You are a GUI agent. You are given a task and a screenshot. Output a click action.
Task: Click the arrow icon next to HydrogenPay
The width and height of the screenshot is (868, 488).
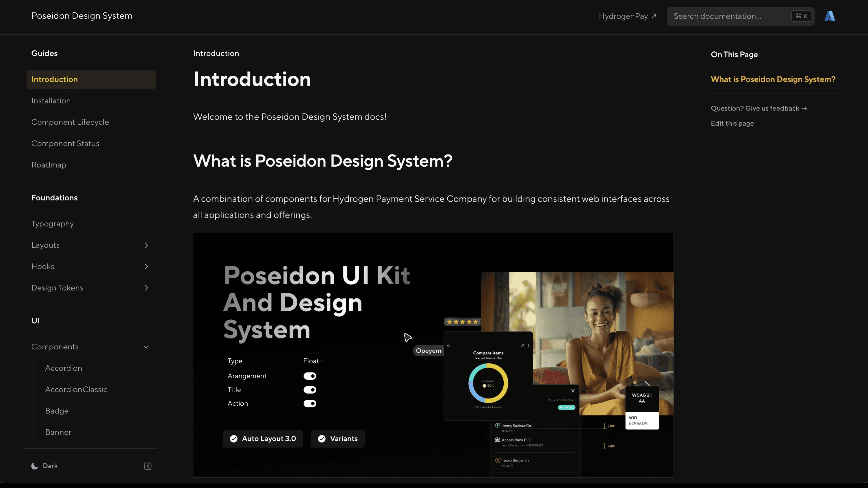click(654, 16)
